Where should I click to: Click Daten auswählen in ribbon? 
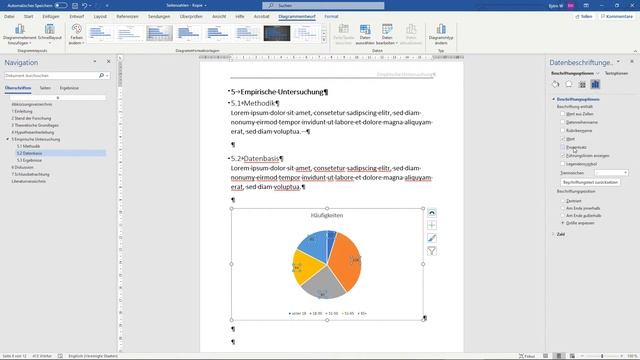click(x=365, y=34)
